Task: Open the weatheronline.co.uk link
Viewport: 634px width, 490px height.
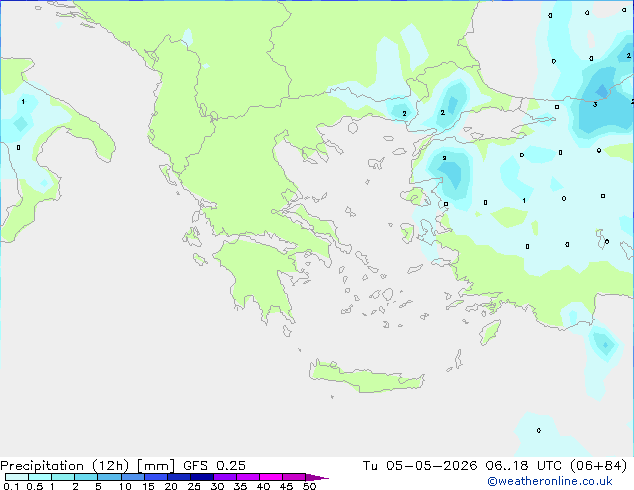Action: click(x=550, y=481)
